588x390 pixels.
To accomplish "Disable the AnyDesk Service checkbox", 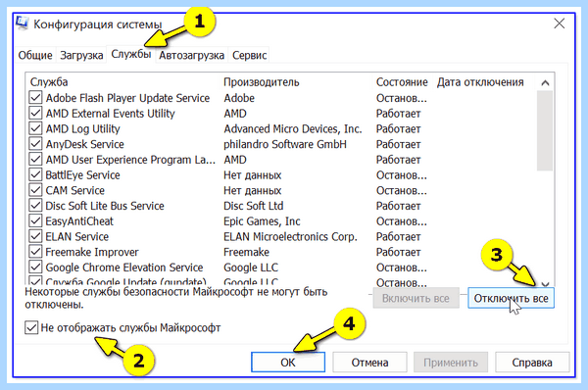I will (x=35, y=144).
